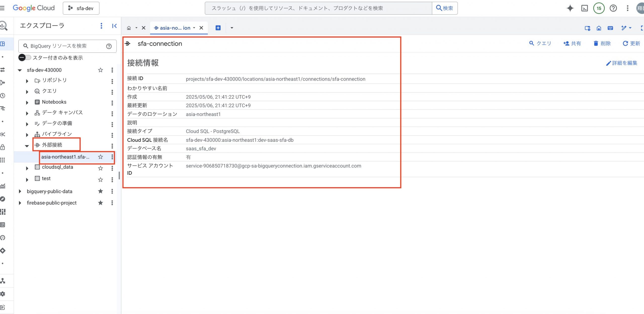This screenshot has width=644, height=314.
Task: Click the data transfers sidebar icon
Action: [x=3, y=70]
